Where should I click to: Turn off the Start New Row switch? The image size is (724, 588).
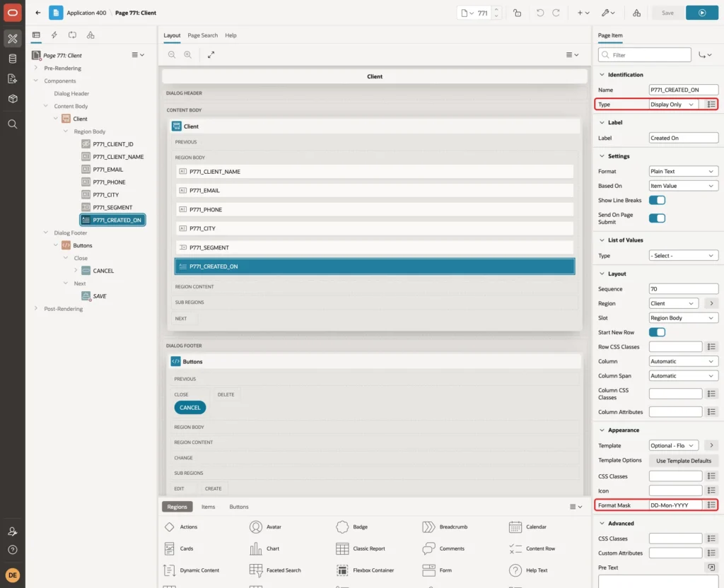point(657,332)
